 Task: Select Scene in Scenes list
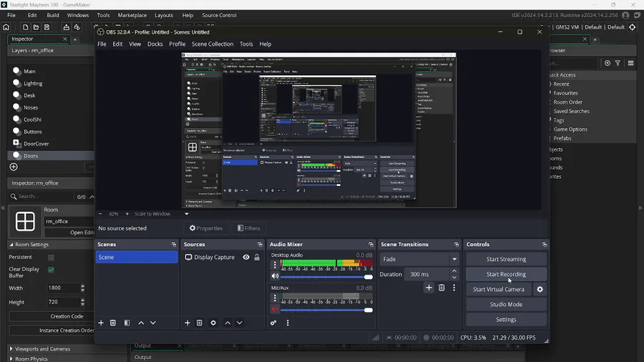pos(137,258)
